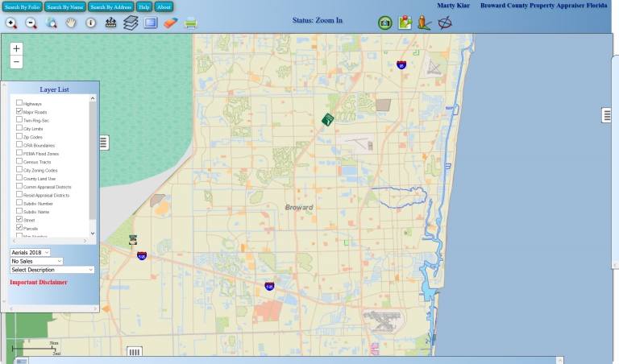
Task: Open the Aerials 2018 dropdown
Action: pyautogui.click(x=30, y=252)
